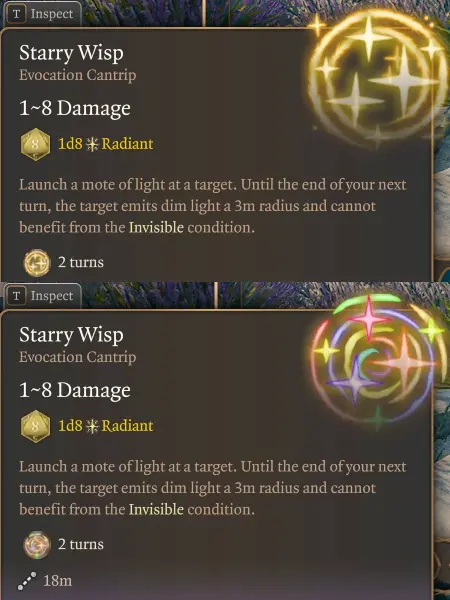Click the rainbow duration icon beside 2 turns
The image size is (450, 600).
coord(37,545)
